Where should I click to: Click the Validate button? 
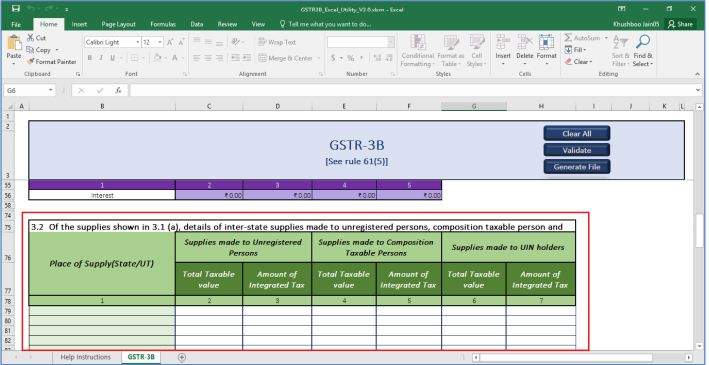tap(577, 150)
